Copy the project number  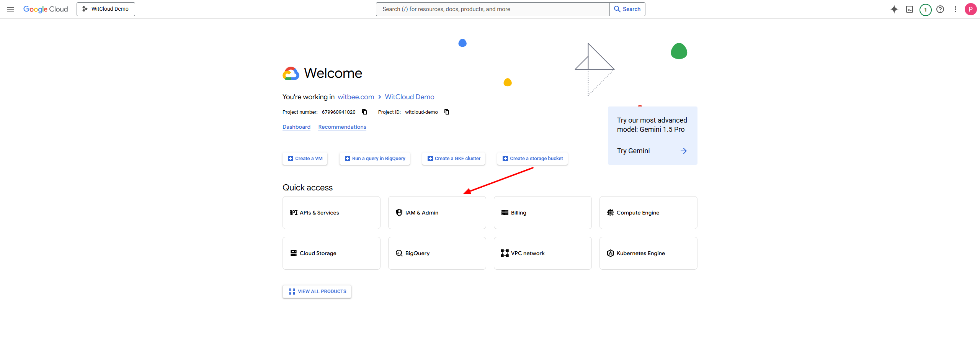coord(364,112)
